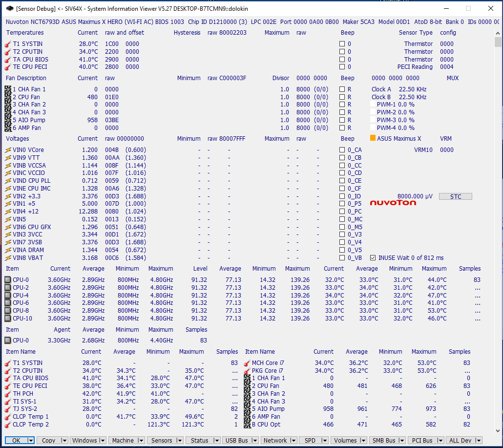Image resolution: width=503 pixels, height=448 pixels.
Task: Open the ALL Dev dropdown arrow
Action: pyautogui.click(x=478, y=441)
